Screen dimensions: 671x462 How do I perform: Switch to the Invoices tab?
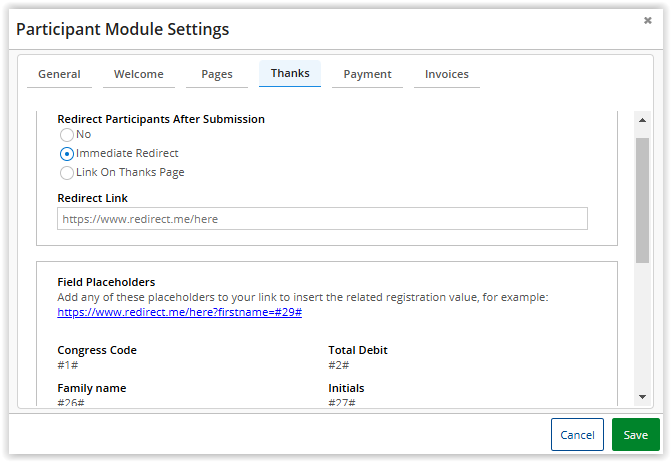click(x=447, y=74)
